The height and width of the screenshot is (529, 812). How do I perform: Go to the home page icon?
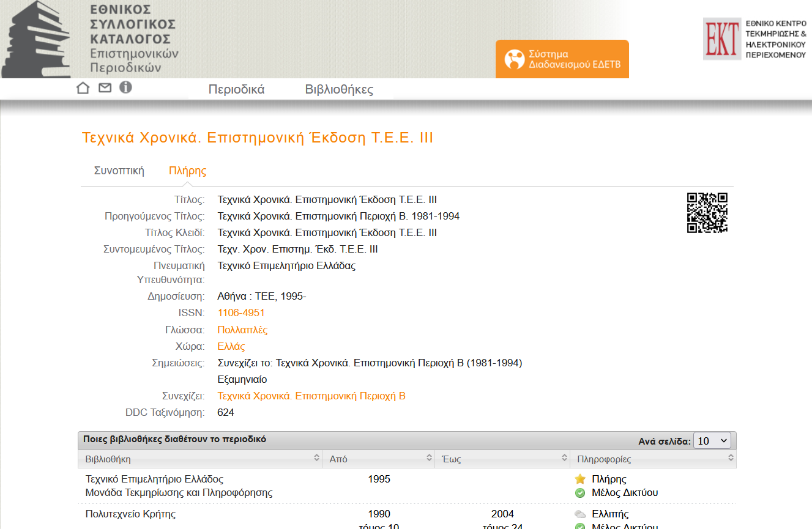(83, 88)
